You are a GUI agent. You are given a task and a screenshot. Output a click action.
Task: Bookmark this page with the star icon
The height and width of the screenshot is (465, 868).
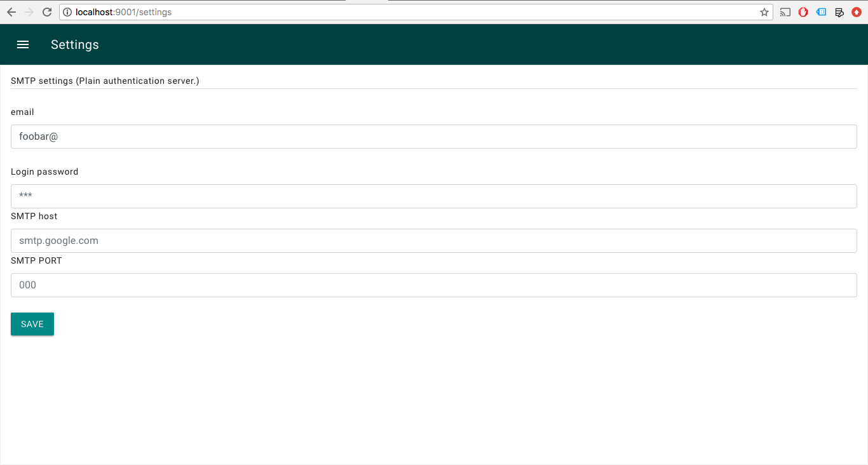(x=764, y=12)
